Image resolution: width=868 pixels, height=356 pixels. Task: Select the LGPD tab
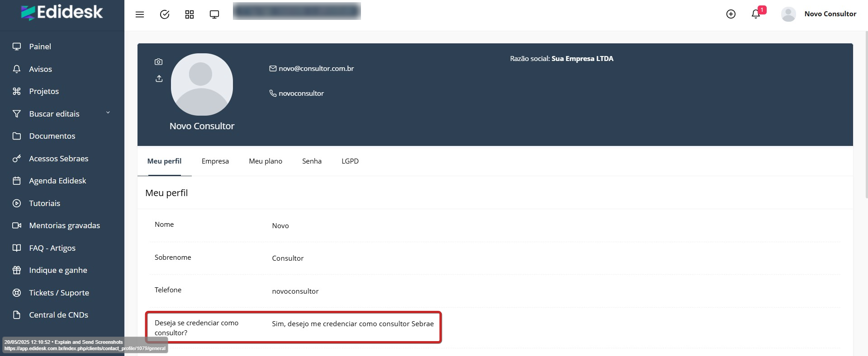tap(350, 161)
